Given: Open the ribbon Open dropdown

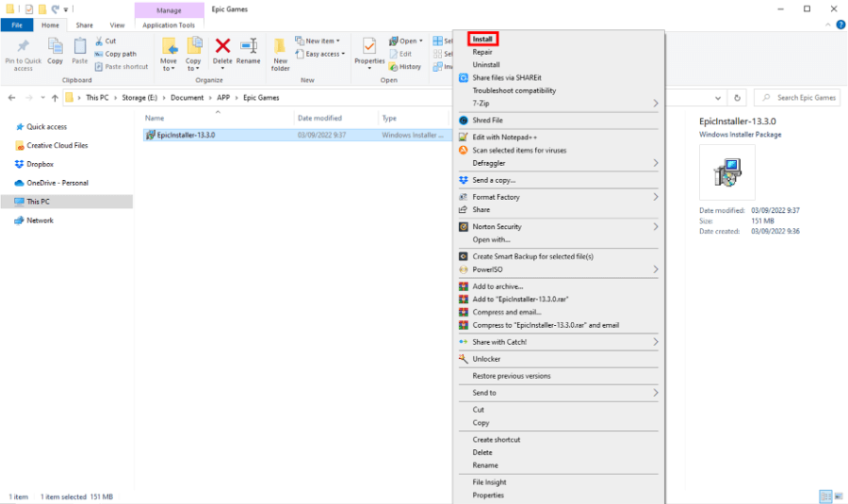Looking at the screenshot, I should (405, 41).
